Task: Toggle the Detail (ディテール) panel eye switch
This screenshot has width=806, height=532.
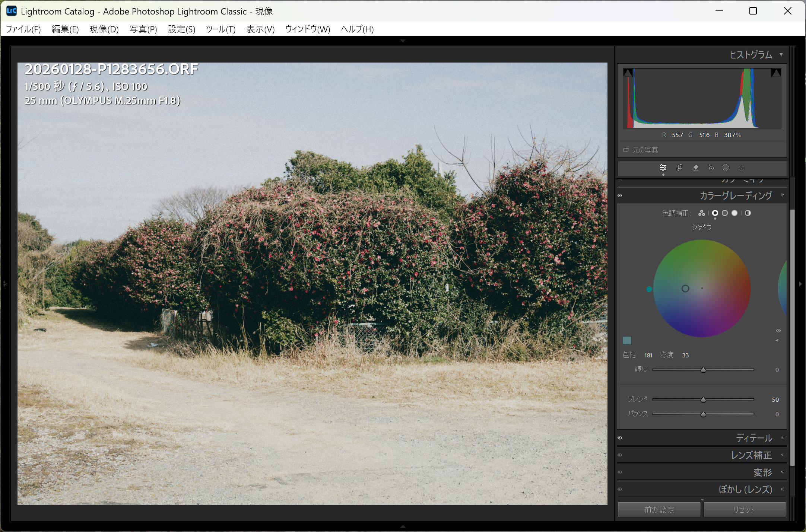Action: (x=620, y=438)
